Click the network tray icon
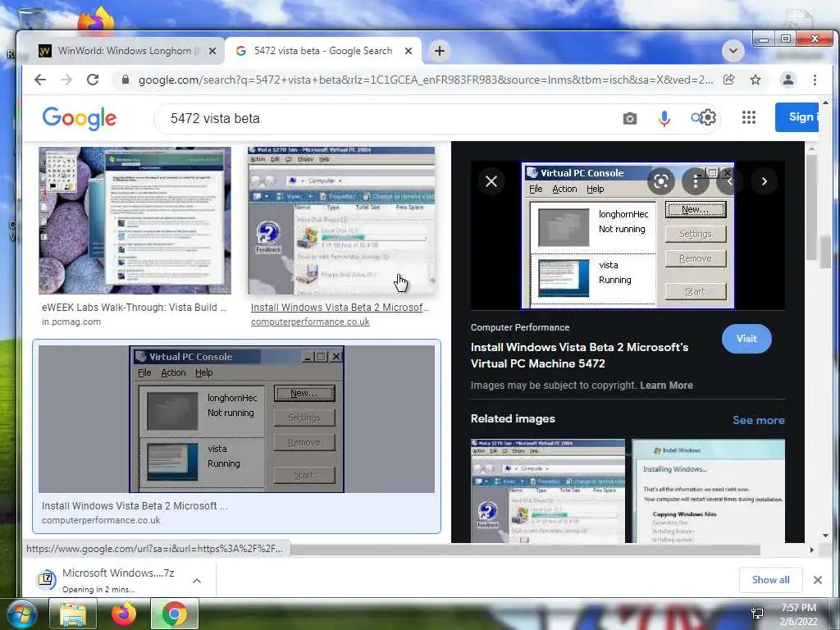 coord(757,614)
